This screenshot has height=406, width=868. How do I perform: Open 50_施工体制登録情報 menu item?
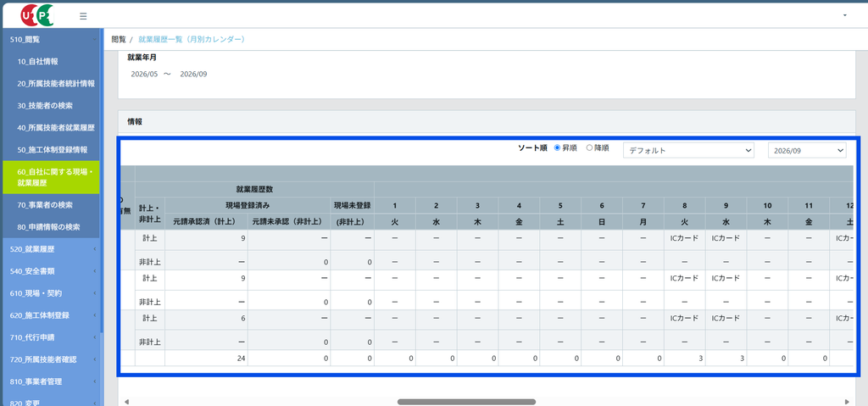click(x=50, y=149)
